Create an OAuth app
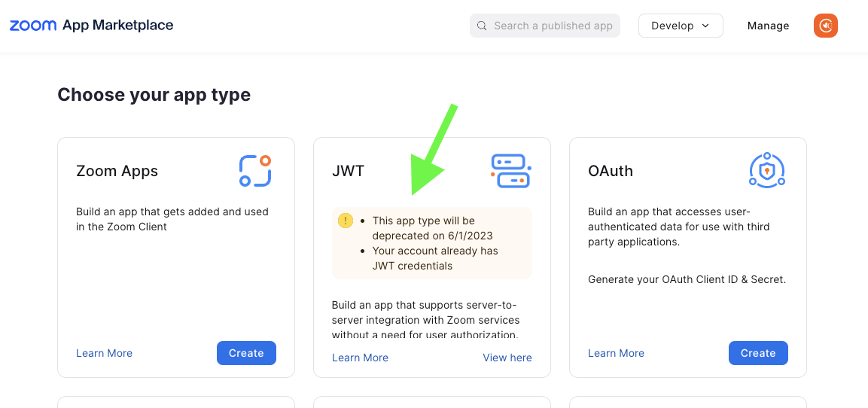Image resolution: width=868 pixels, height=408 pixels. coord(758,353)
